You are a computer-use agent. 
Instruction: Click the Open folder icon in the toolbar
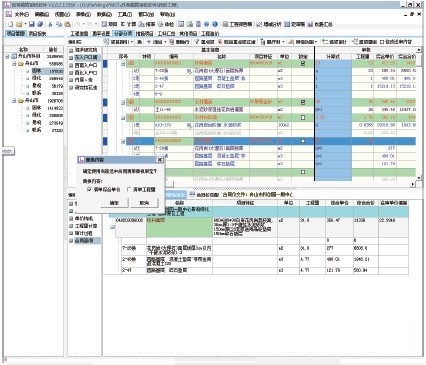[19, 24]
